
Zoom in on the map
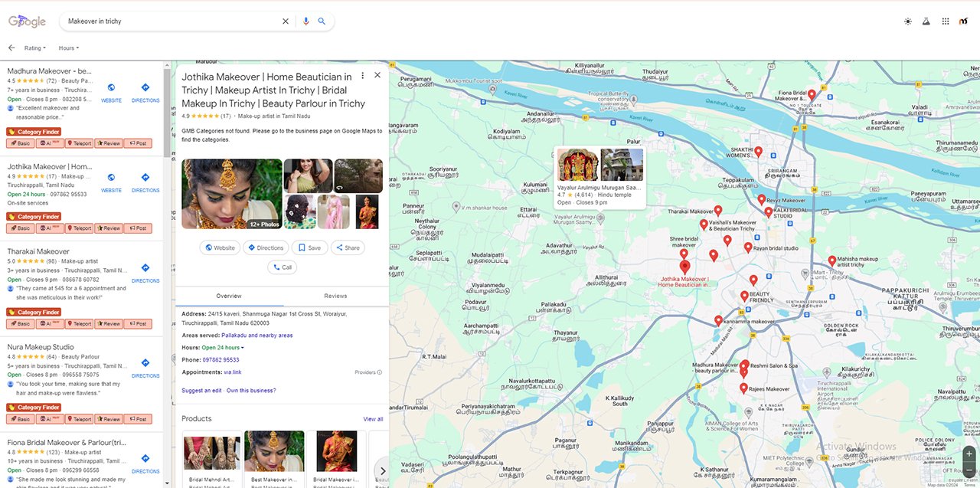pos(969,454)
